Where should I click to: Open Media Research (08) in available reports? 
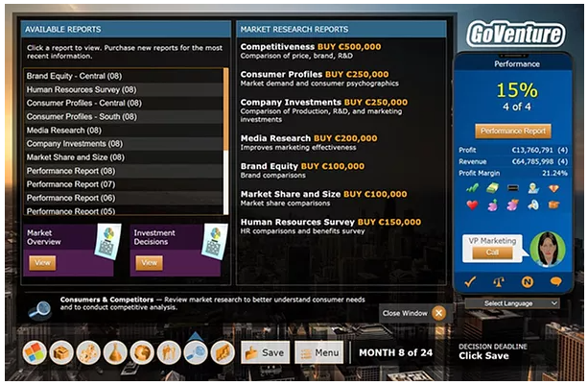[124, 131]
